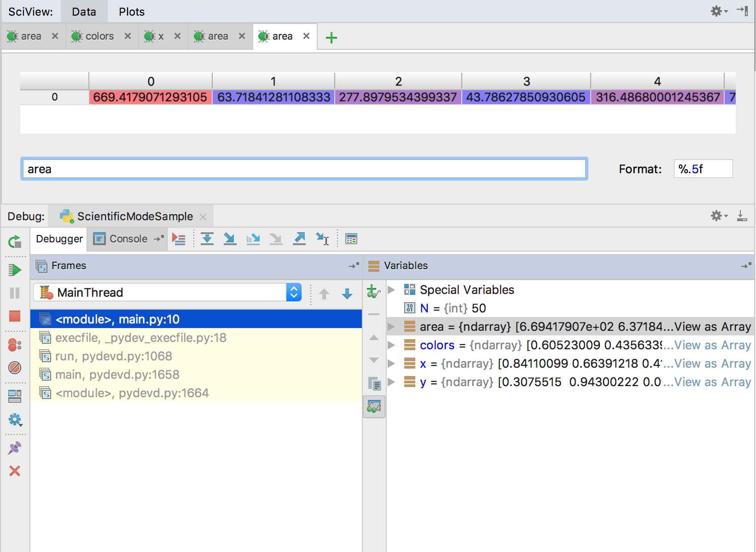Image resolution: width=756 pixels, height=552 pixels.
Task: Resume program with green play button
Action: pyautogui.click(x=15, y=270)
